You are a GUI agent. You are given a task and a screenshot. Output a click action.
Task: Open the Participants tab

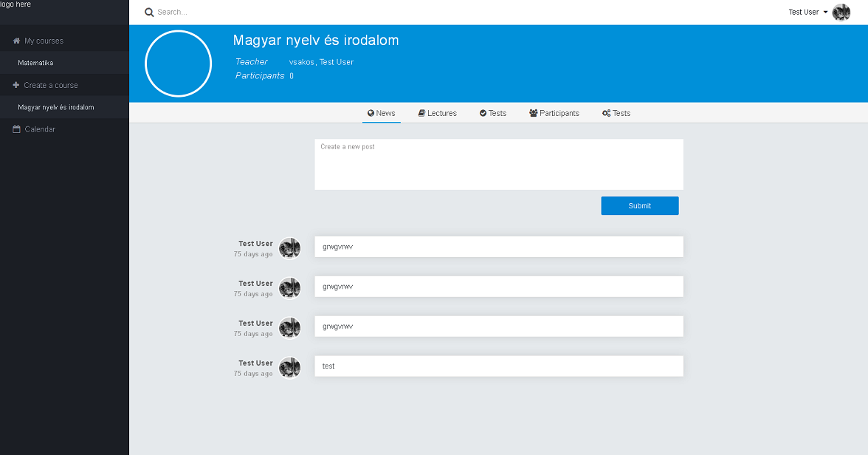(x=554, y=113)
